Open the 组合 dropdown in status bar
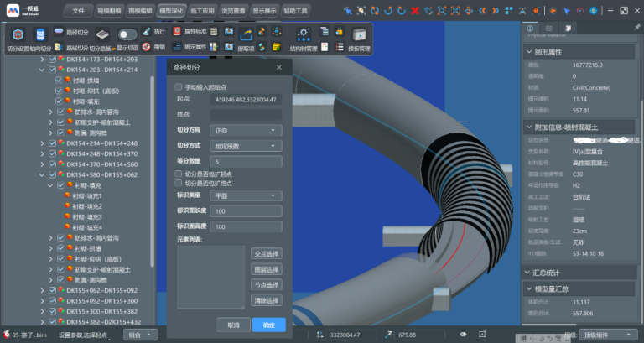This screenshot has height=343, width=644. [140, 335]
